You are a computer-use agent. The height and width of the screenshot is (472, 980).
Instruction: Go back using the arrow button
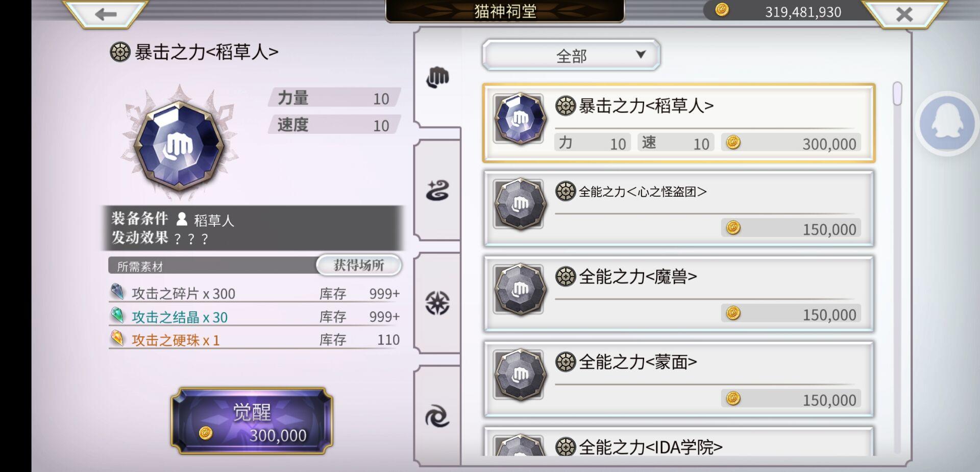click(106, 14)
